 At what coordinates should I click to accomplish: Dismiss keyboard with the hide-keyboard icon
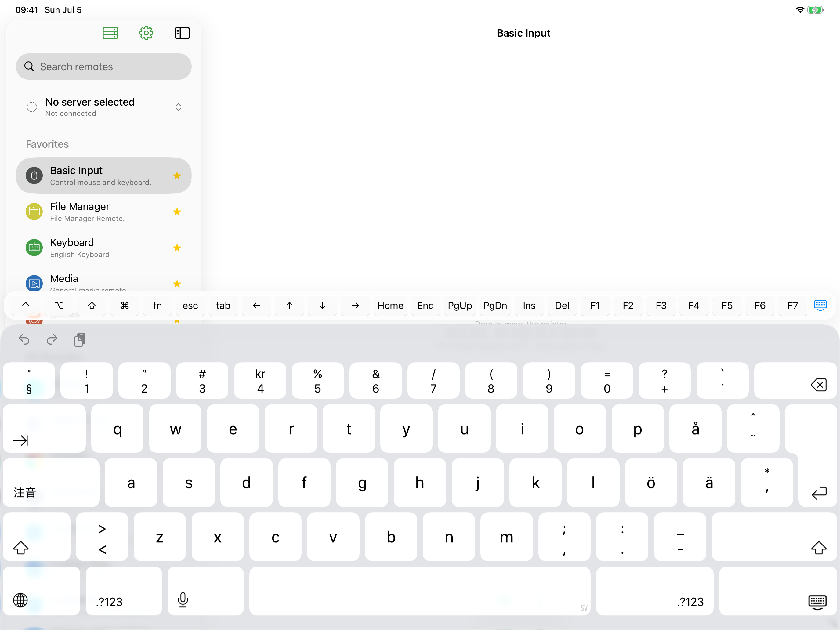pyautogui.click(x=778, y=591)
